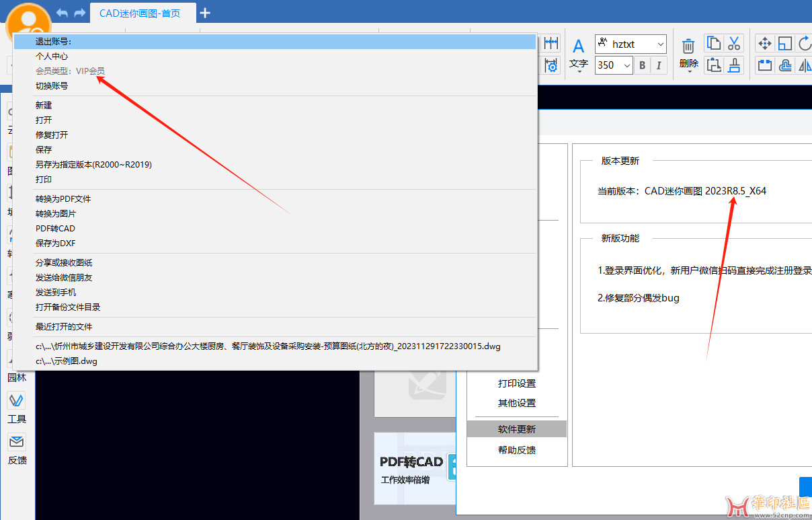This screenshot has width=812, height=520.
Task: Click the scissors cut icon
Action: [x=734, y=44]
